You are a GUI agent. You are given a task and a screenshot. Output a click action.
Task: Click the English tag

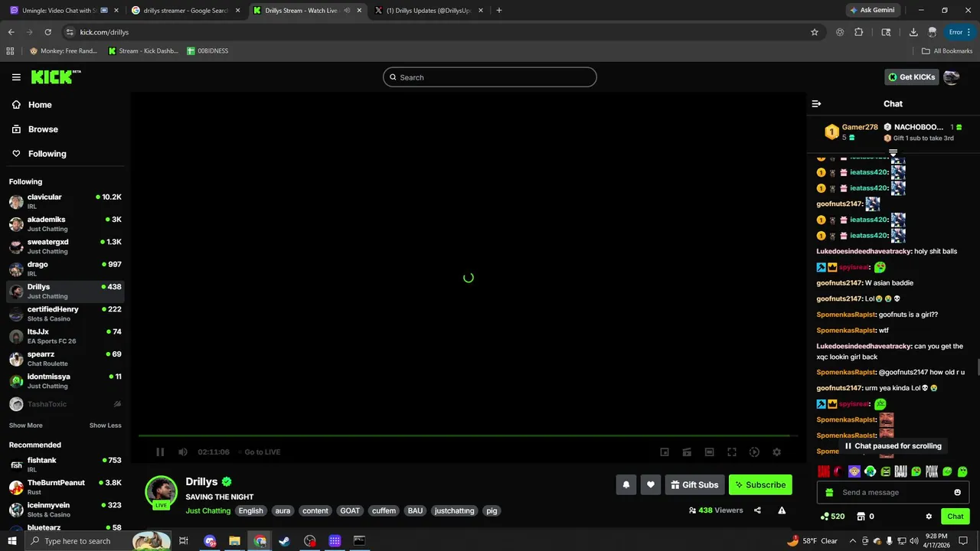[x=250, y=510]
